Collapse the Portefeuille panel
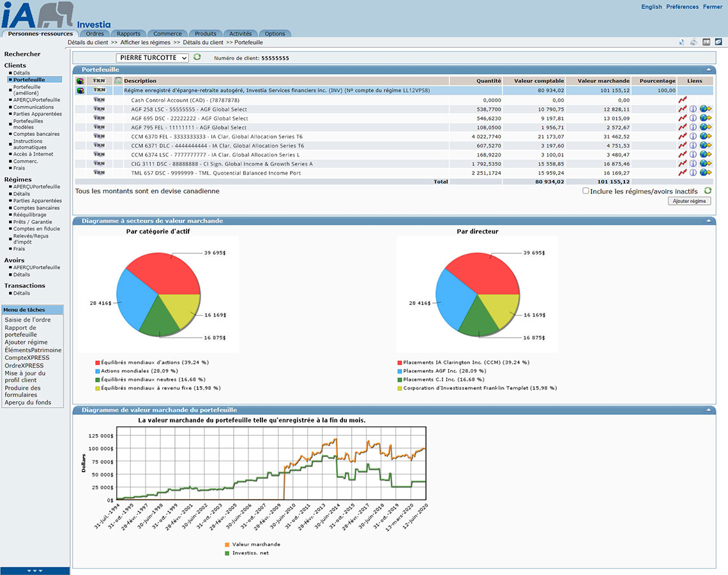This screenshot has width=728, height=575. 708,70
